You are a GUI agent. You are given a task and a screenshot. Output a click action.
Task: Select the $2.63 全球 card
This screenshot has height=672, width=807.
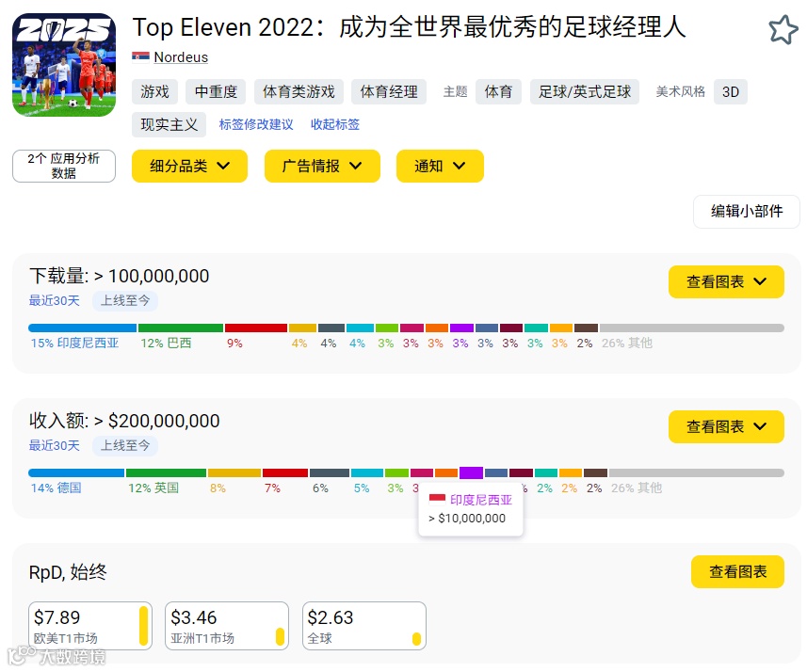[364, 626]
